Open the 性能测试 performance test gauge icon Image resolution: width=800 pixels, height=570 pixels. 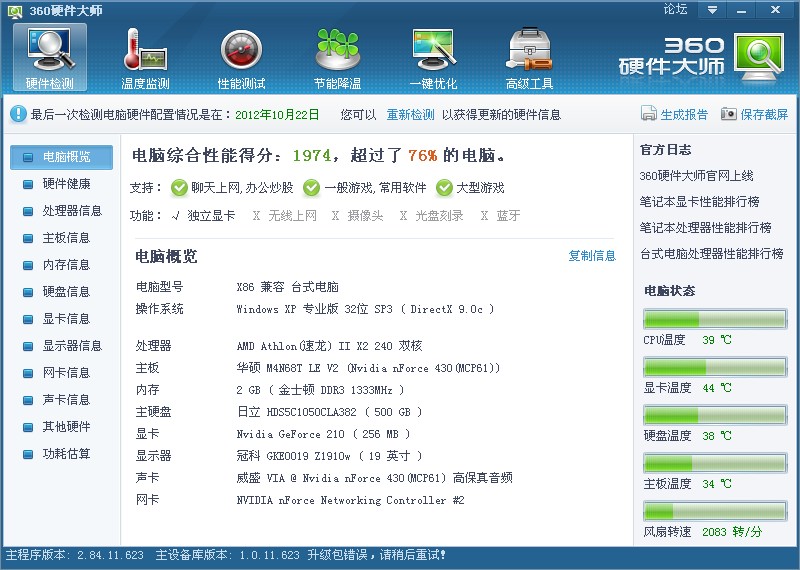point(241,52)
